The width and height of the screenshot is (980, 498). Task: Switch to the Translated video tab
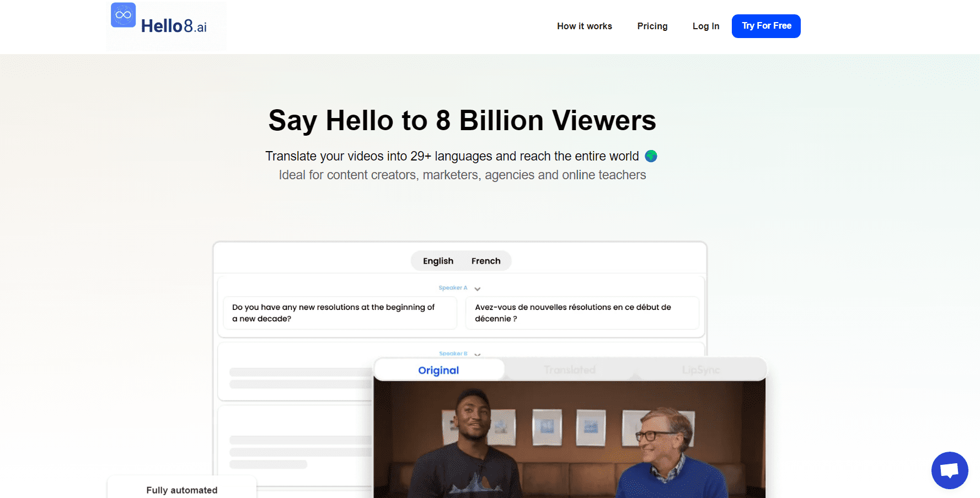point(569,370)
